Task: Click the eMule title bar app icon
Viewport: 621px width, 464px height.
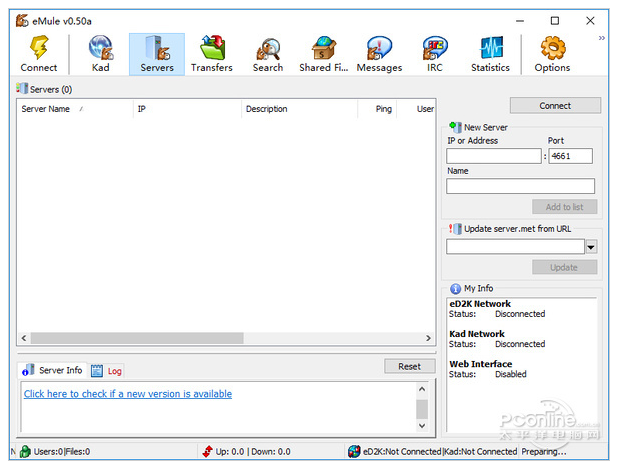Action: click(x=22, y=21)
